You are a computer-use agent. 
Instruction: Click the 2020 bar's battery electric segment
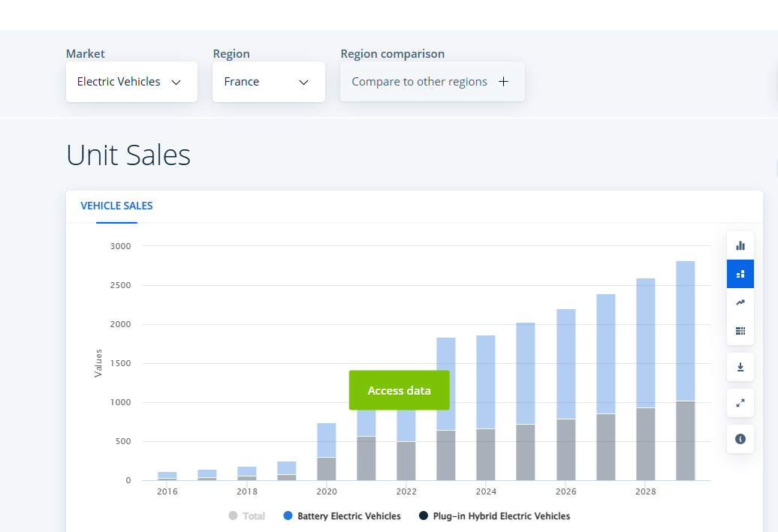[x=327, y=440]
